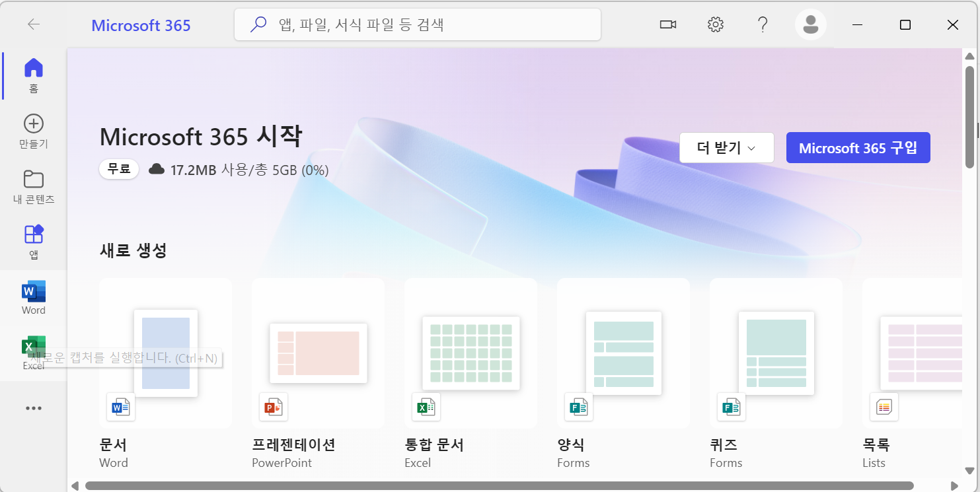This screenshot has width=980, height=492.
Task: Click the PowerPoint badge on presentation card
Action: tap(274, 407)
